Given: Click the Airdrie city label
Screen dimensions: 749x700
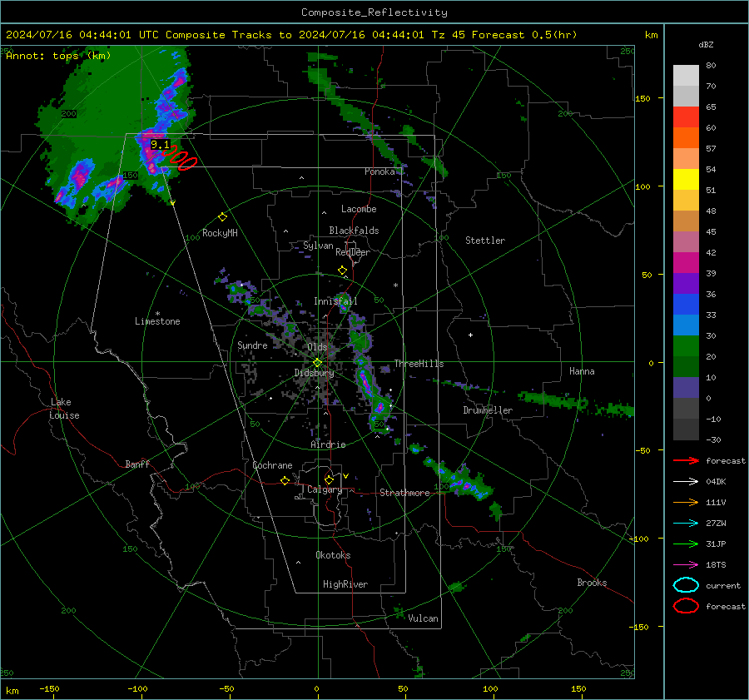Looking at the screenshot, I should pyautogui.click(x=328, y=444).
